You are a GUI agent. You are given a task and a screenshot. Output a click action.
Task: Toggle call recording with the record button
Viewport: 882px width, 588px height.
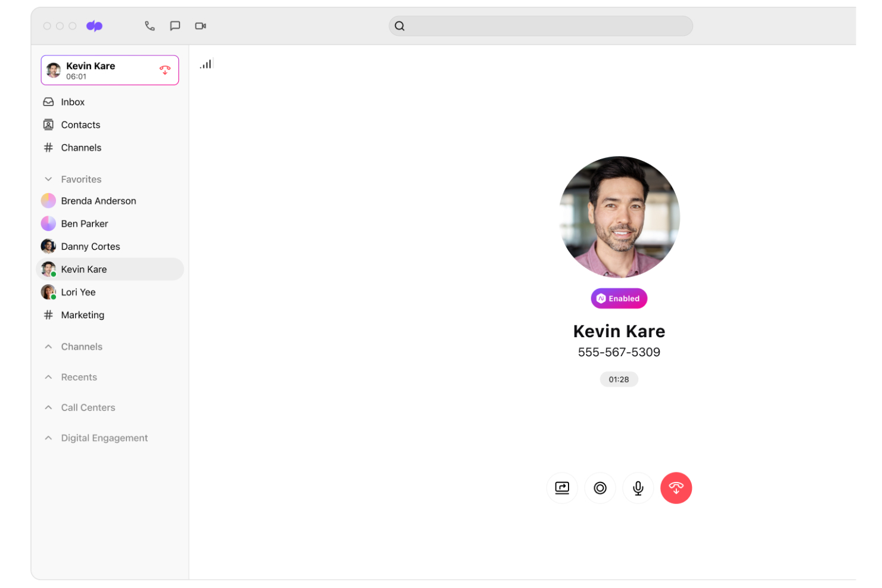coord(600,488)
